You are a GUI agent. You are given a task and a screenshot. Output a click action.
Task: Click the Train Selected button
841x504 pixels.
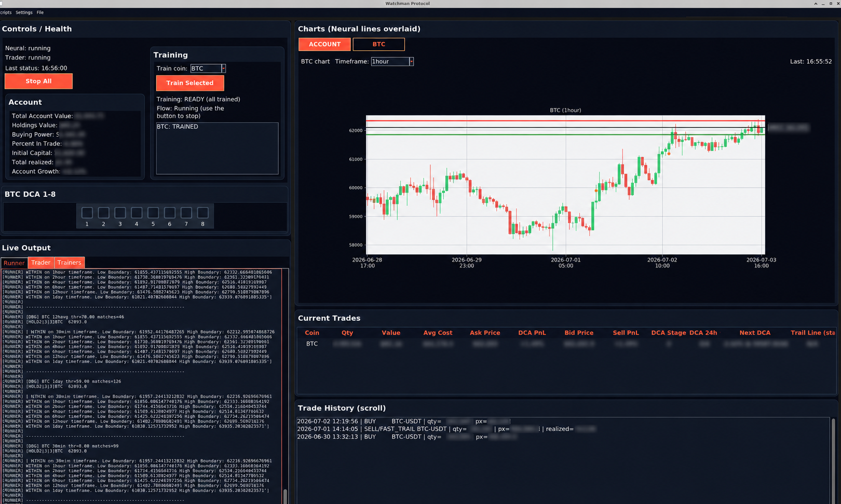coord(190,83)
